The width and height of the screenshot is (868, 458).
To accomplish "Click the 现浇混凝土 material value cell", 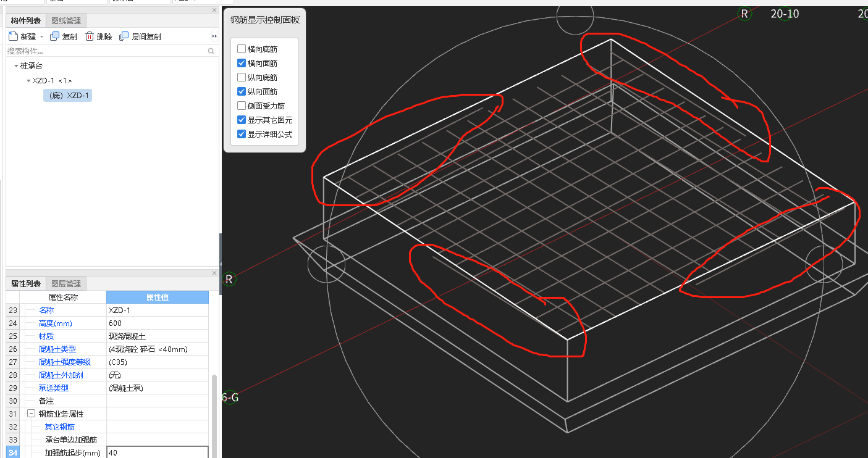I will tap(158, 336).
